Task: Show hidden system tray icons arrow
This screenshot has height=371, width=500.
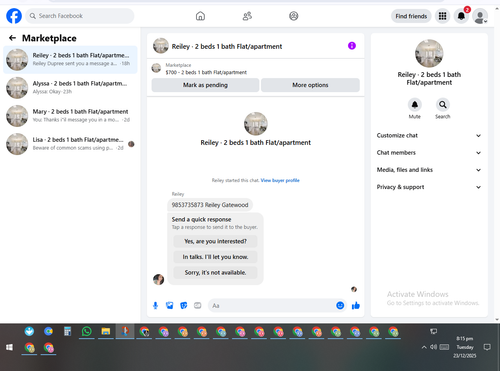Action: point(424,347)
